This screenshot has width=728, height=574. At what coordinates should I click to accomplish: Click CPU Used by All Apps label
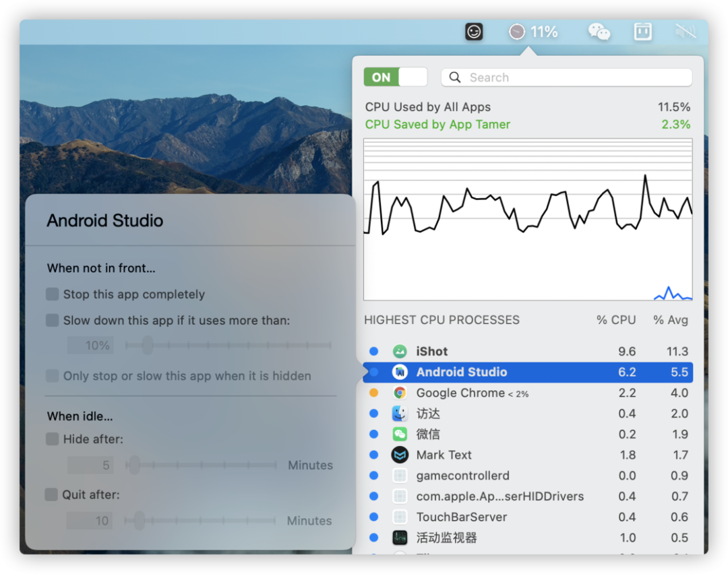pyautogui.click(x=427, y=107)
